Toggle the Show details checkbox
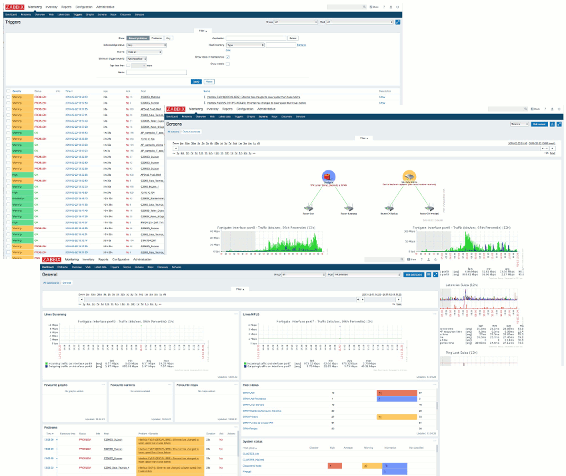 coord(228,64)
